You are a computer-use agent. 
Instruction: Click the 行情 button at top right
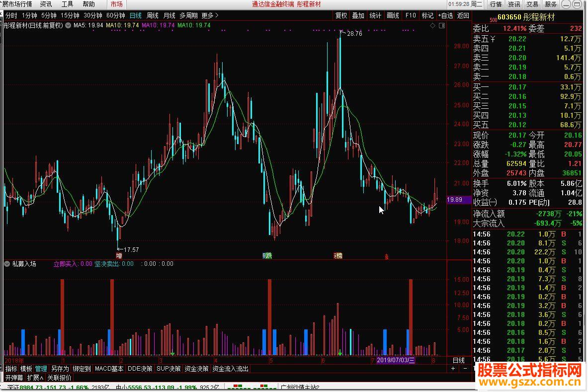tap(496, 4)
